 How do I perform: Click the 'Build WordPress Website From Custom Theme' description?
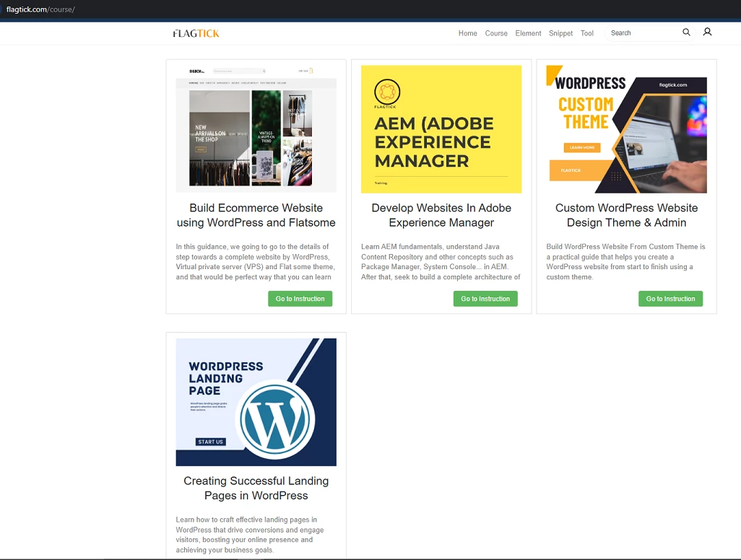pos(625,261)
